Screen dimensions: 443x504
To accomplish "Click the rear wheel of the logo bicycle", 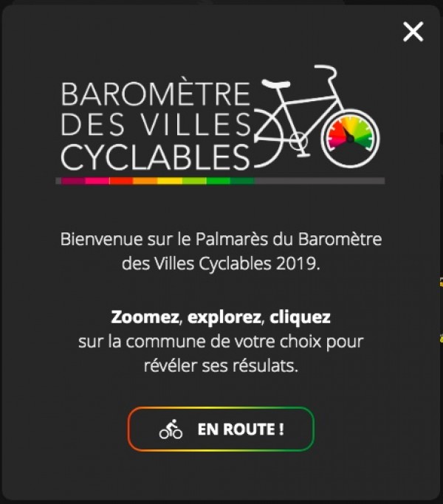I will tap(269, 138).
